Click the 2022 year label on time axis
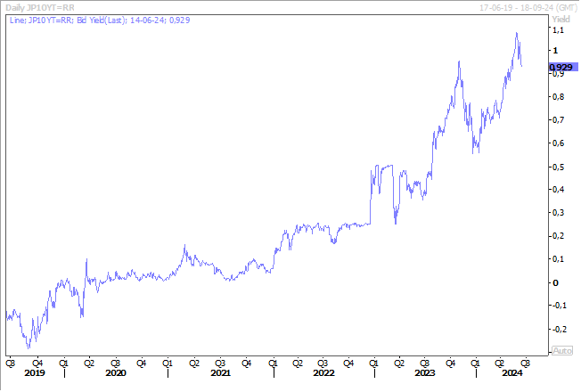581x392 pixels. pos(323,373)
